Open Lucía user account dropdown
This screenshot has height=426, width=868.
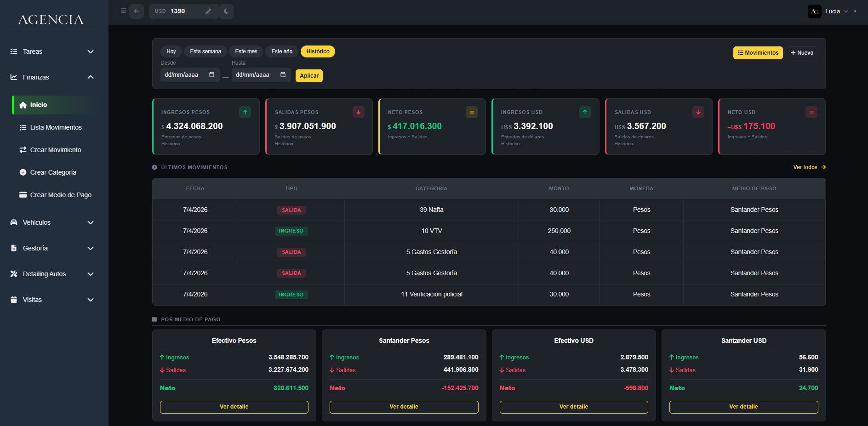[833, 11]
